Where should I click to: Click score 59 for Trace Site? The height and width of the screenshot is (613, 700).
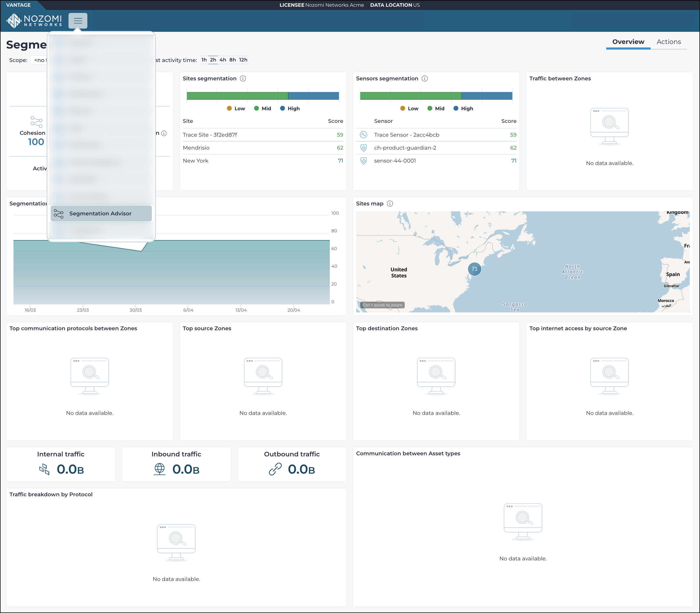340,135
